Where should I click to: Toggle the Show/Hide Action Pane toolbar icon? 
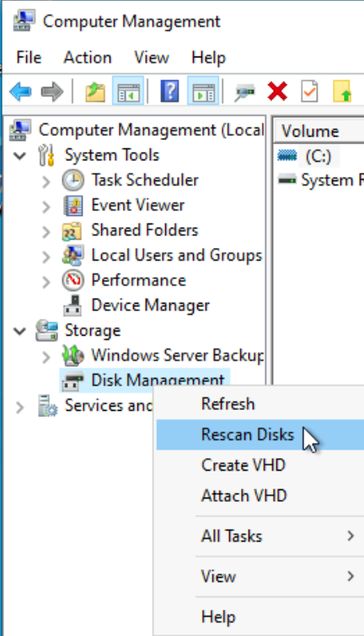coord(203,91)
